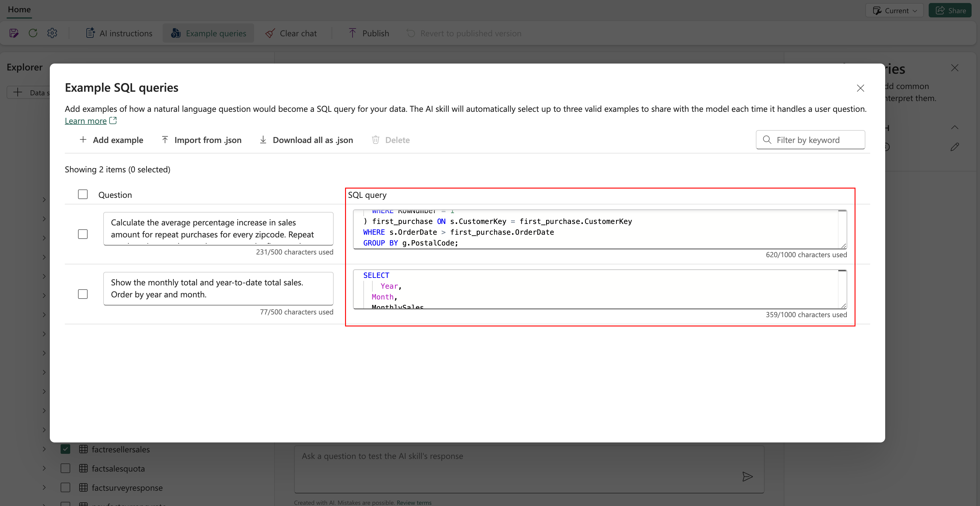
Task: Click the Publish upload arrow icon
Action: point(352,34)
